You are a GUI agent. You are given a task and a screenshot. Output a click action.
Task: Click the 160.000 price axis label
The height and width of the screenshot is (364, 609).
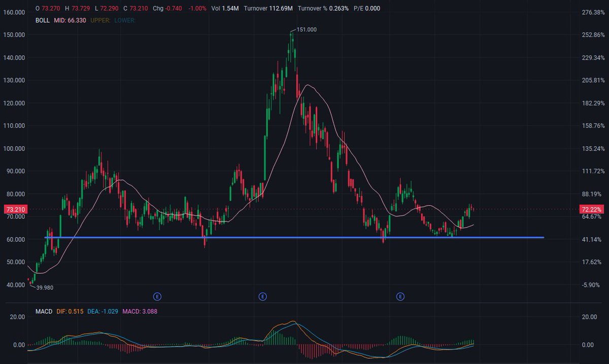(x=15, y=12)
